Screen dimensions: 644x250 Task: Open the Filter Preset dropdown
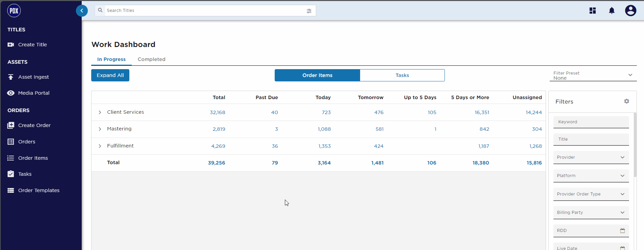(593, 75)
